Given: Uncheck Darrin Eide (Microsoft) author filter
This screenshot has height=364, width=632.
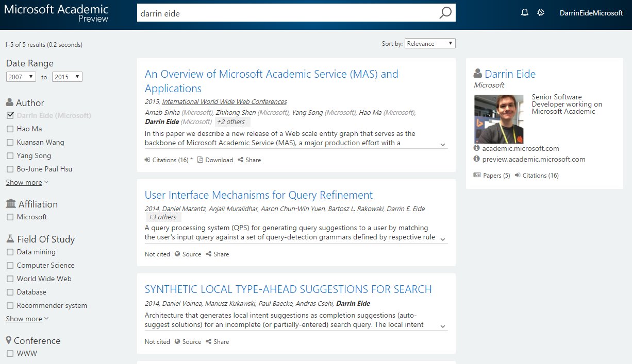Looking at the screenshot, I should point(10,115).
